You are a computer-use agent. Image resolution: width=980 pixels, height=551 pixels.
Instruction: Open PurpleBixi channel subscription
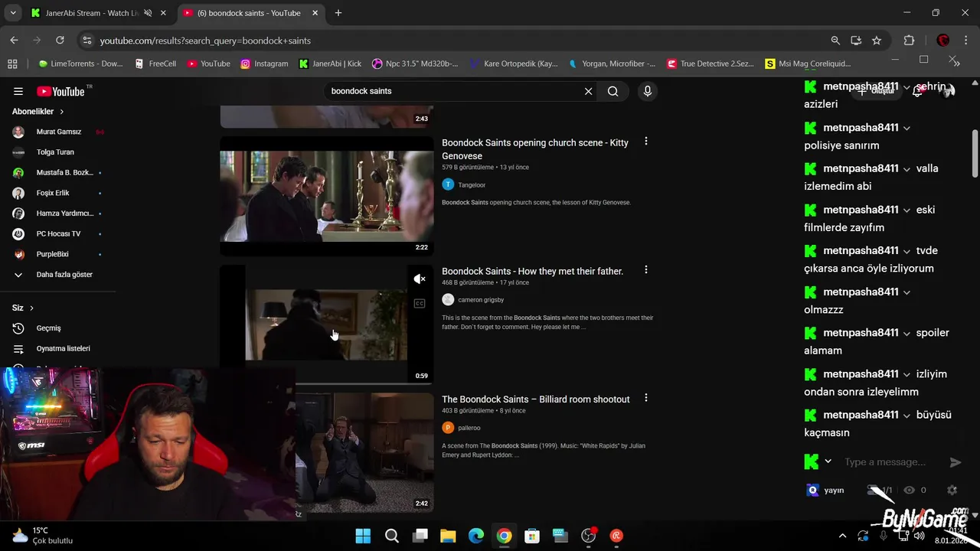point(52,254)
